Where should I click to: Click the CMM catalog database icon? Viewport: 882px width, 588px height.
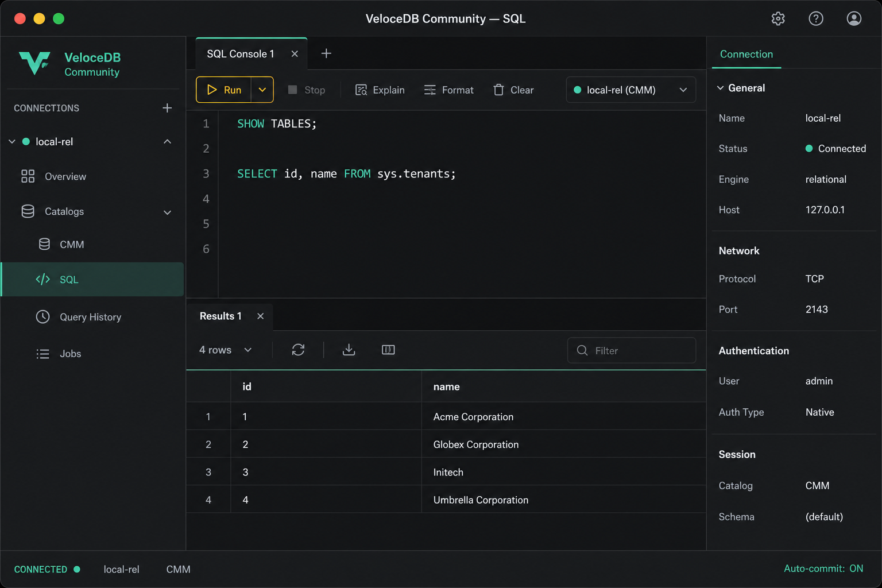click(44, 244)
